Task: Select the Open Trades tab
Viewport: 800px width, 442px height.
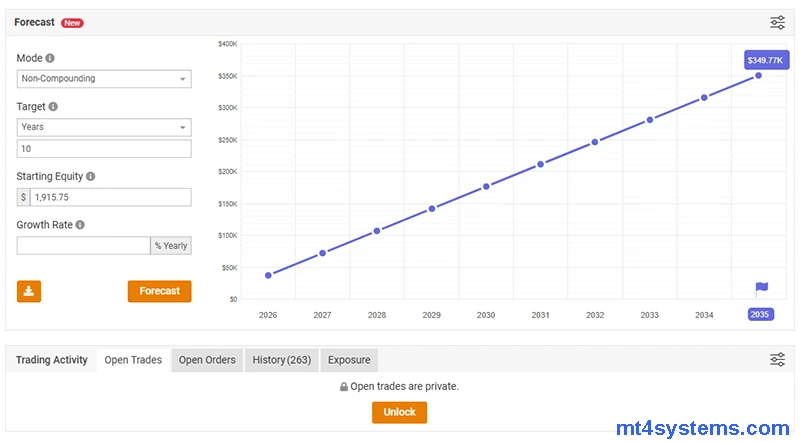Action: pos(133,360)
